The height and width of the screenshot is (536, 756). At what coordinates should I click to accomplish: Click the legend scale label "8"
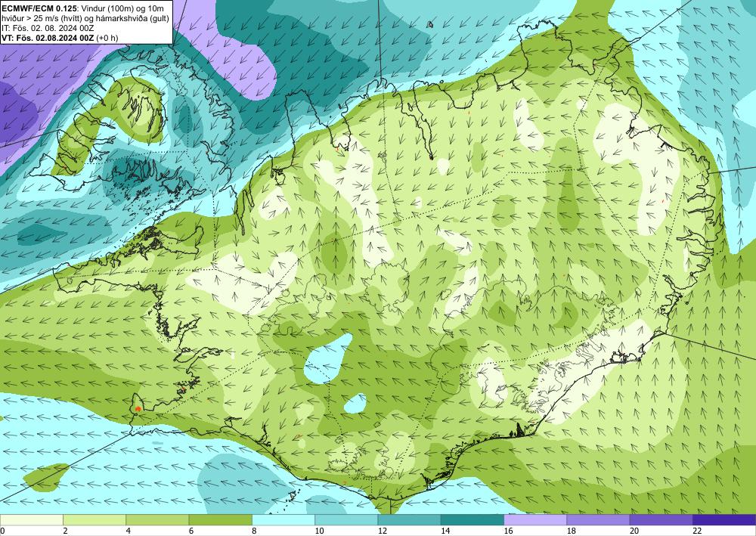point(254,531)
